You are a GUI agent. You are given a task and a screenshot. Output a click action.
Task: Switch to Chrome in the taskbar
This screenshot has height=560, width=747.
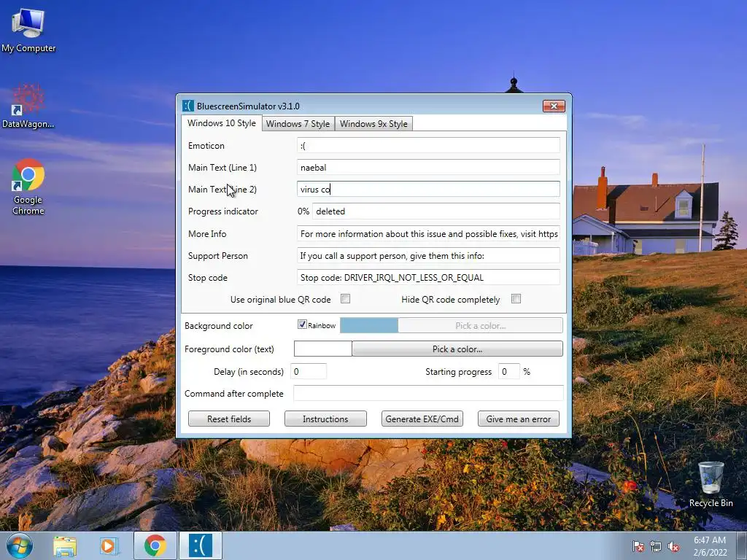pos(155,545)
